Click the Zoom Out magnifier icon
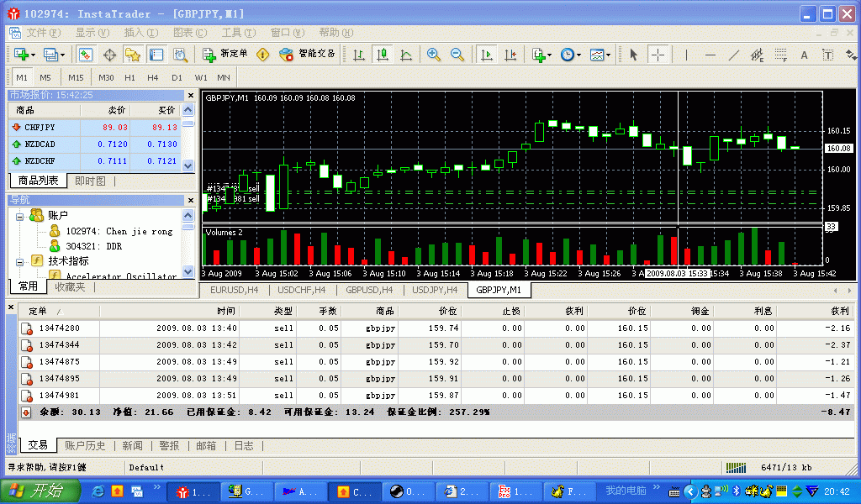Viewport: 861px width, 504px height. click(457, 55)
